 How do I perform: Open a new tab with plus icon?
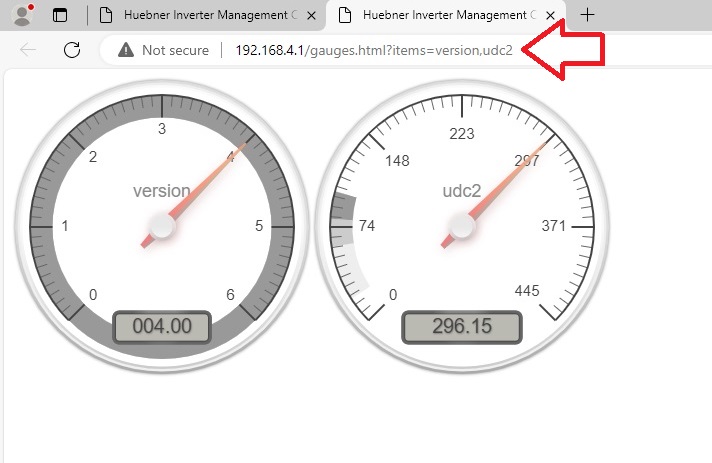[x=588, y=15]
